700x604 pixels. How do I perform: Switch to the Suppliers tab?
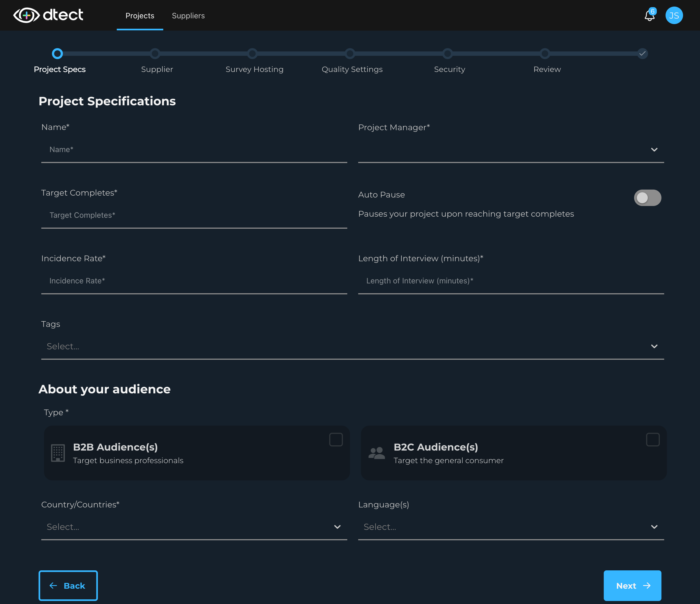188,16
